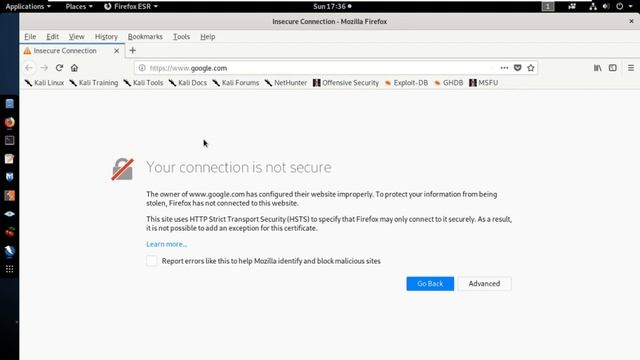Open the Firefox ESR app menu dropdown
This screenshot has height=360, width=640.
pyautogui.click(x=131, y=7)
